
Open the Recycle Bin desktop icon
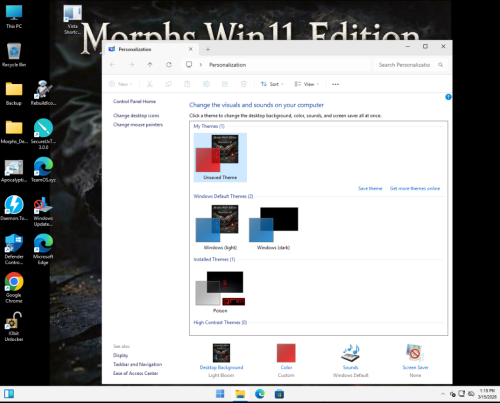click(14, 55)
